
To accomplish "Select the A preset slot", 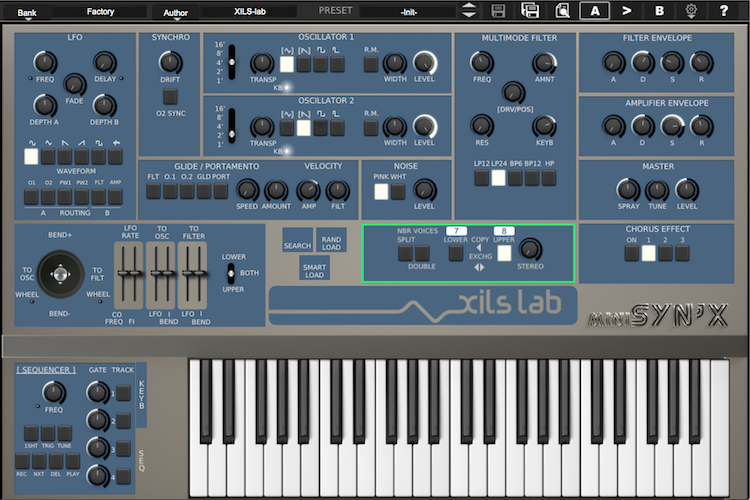I will [595, 11].
